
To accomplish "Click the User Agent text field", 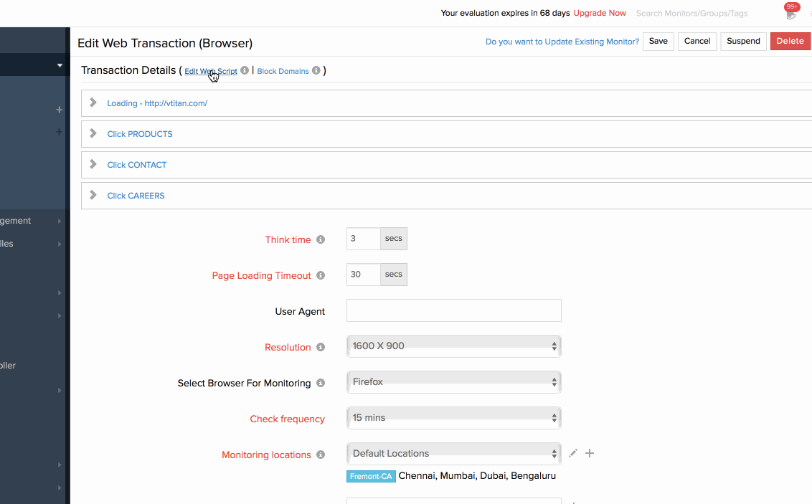I will [x=453, y=311].
